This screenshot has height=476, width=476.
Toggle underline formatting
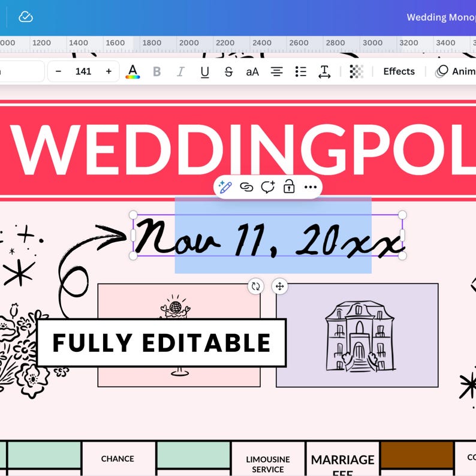point(205,72)
